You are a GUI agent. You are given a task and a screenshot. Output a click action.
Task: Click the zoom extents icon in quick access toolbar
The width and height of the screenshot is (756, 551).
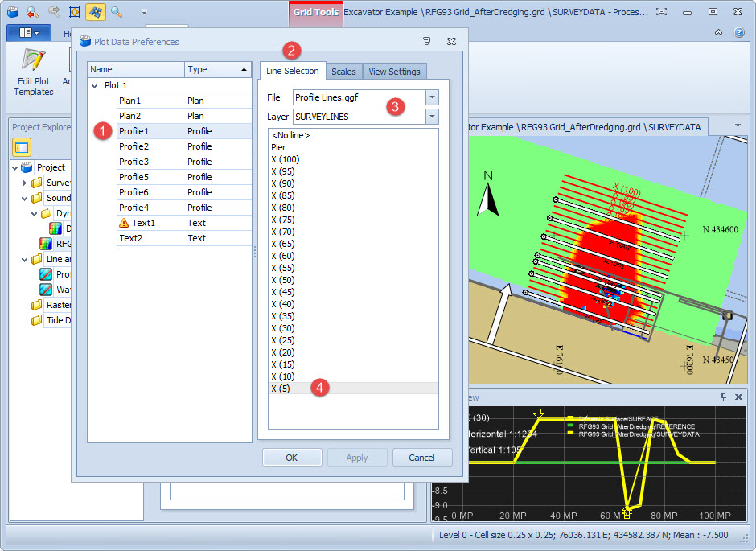(74, 12)
